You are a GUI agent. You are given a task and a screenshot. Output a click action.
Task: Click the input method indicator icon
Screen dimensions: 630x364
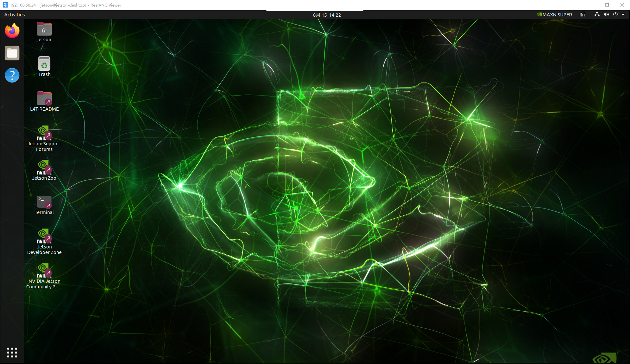(582, 14)
